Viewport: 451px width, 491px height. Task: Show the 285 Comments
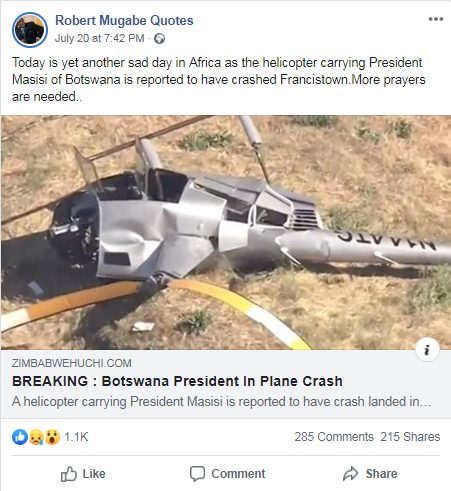click(334, 437)
